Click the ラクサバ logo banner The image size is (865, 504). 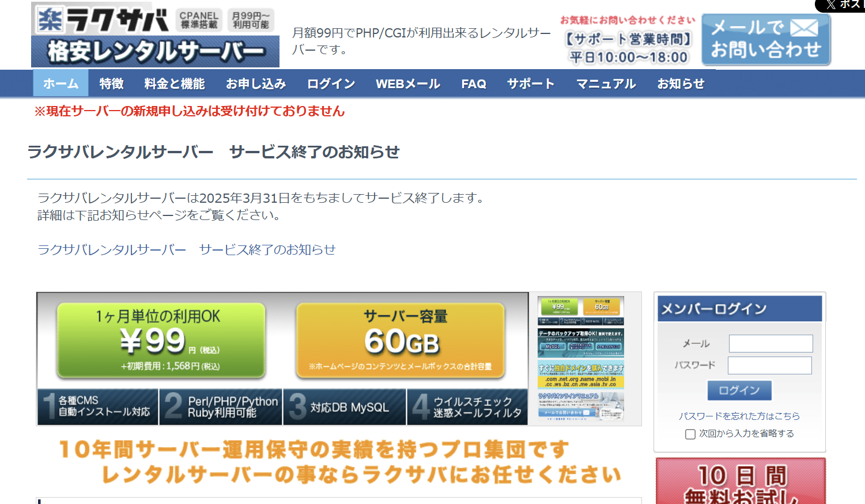click(x=155, y=35)
